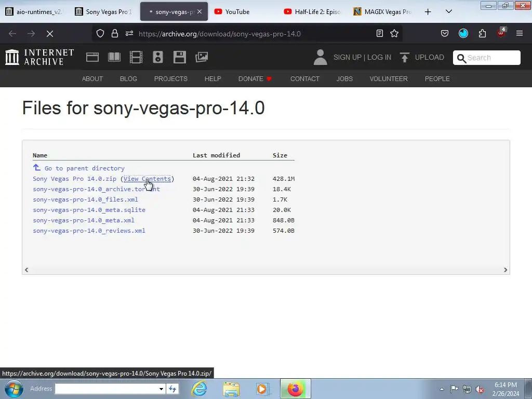Click the user avatar icon
Image resolution: width=532 pixels, height=399 pixels.
point(320,57)
